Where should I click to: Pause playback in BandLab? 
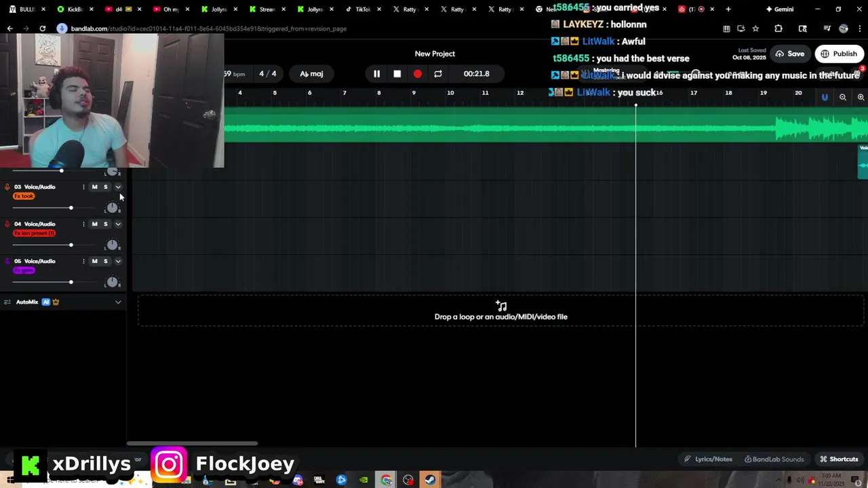click(376, 74)
